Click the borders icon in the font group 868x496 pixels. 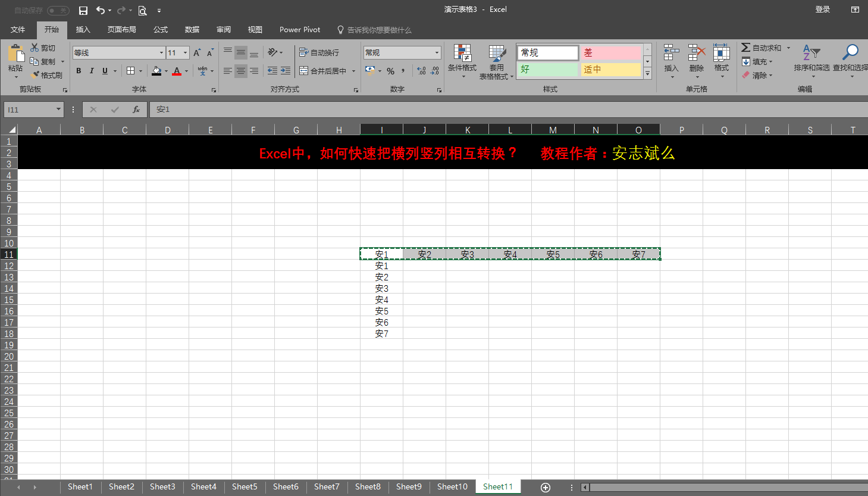131,71
